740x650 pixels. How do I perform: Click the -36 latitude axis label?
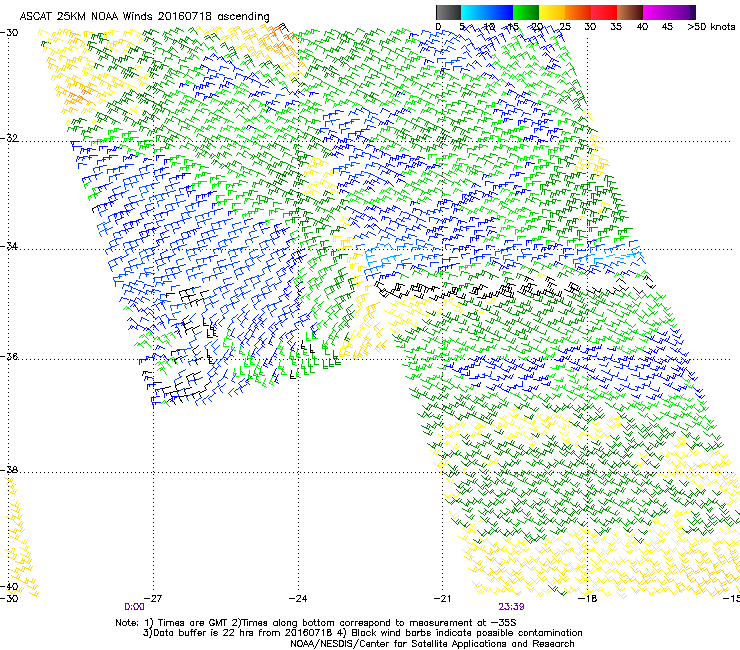pos(9,356)
